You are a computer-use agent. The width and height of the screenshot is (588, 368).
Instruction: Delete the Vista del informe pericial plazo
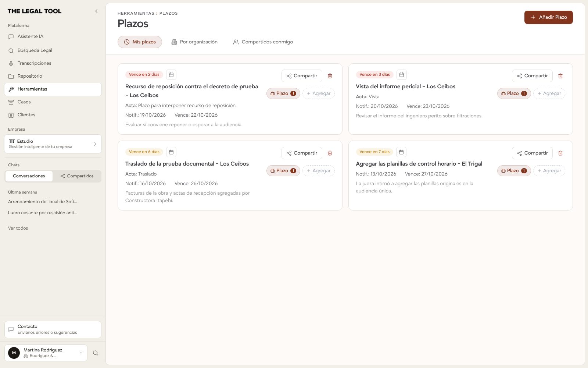coord(560,76)
